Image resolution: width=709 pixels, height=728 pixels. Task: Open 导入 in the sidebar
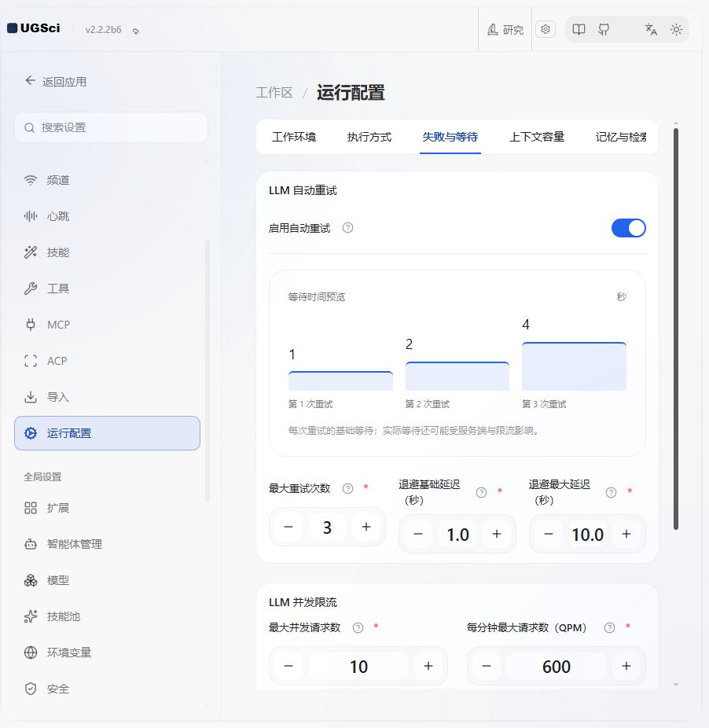(107, 398)
